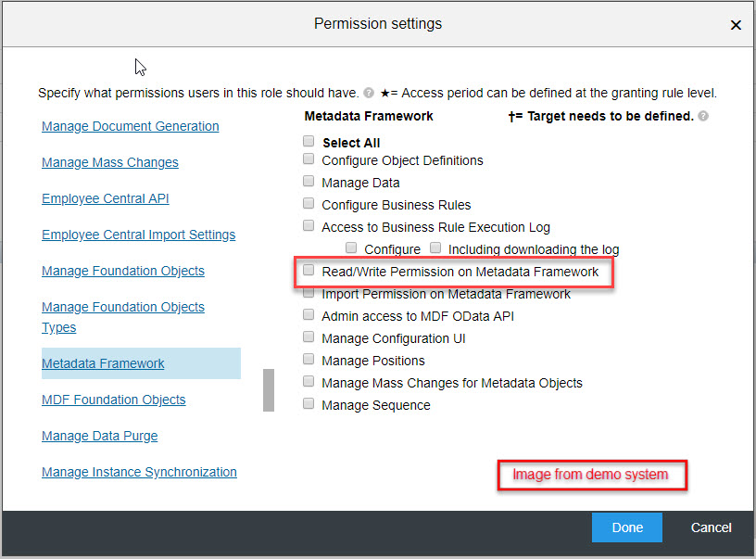Click the category list scrollbar thumb
756x559 pixels.
point(269,390)
